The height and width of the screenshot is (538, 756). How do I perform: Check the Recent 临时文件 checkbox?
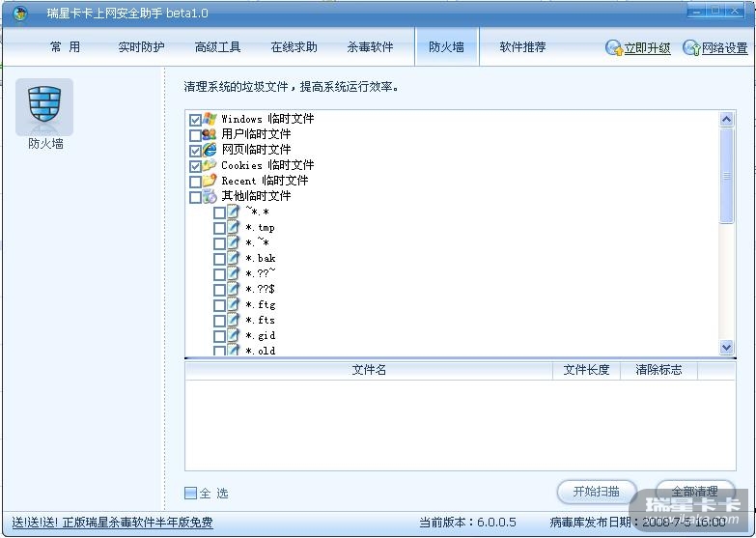coord(195,182)
